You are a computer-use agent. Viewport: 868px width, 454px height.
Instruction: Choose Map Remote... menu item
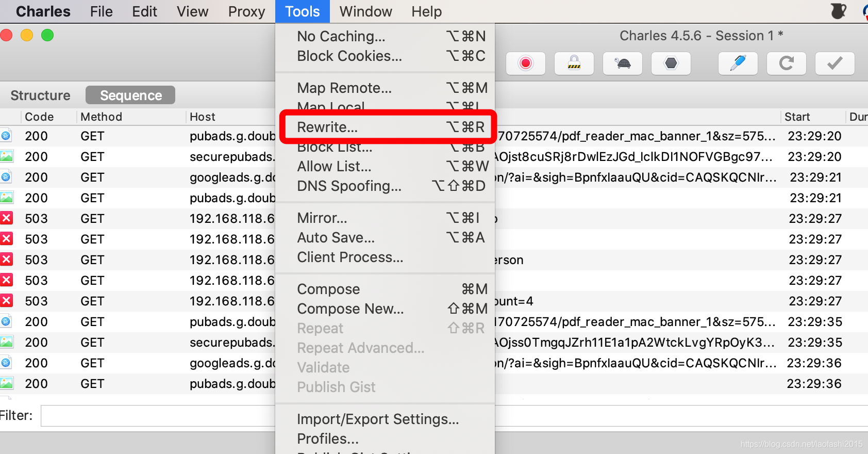tap(385, 88)
